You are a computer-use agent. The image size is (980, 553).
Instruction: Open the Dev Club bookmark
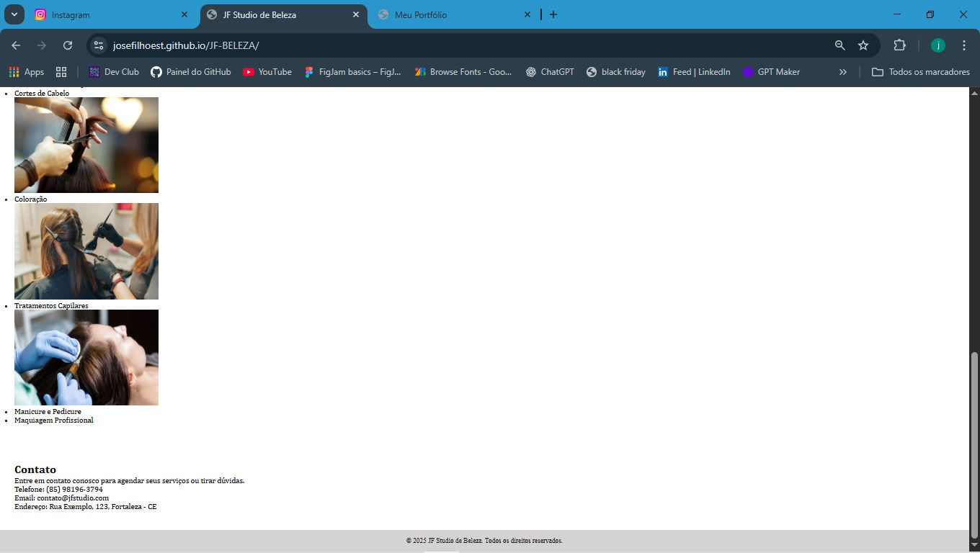114,72
